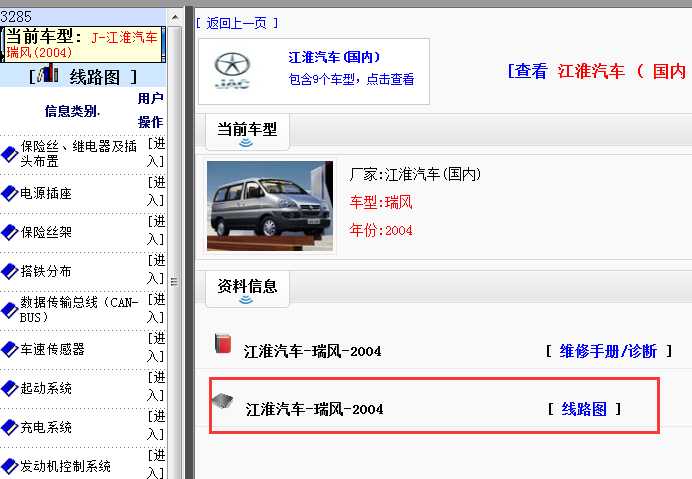Click 充电系统 row text
The image size is (692, 479).
(x=46, y=427)
